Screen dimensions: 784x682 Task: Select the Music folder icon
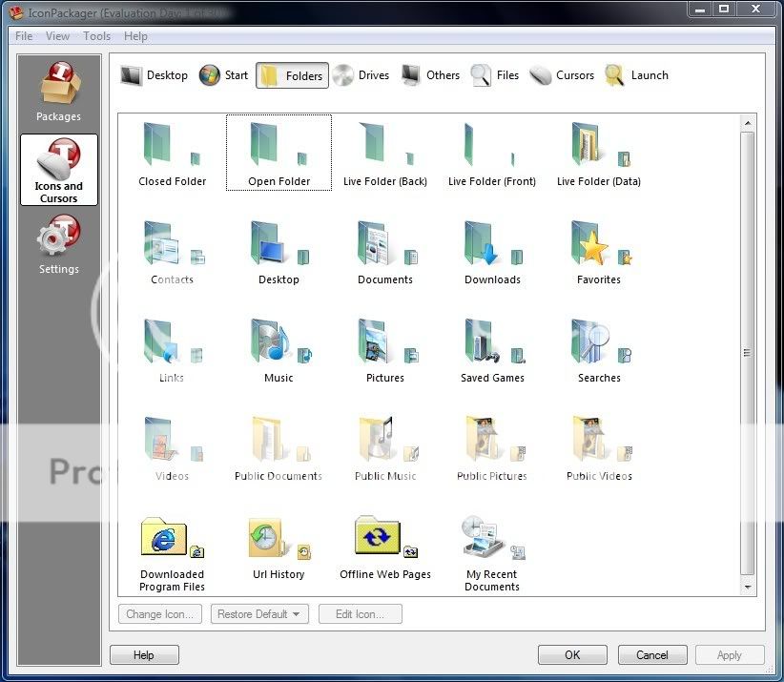(x=279, y=349)
